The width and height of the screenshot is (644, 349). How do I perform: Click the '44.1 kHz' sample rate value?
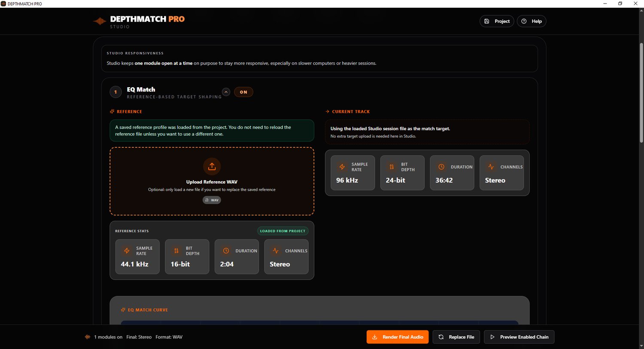(135, 264)
